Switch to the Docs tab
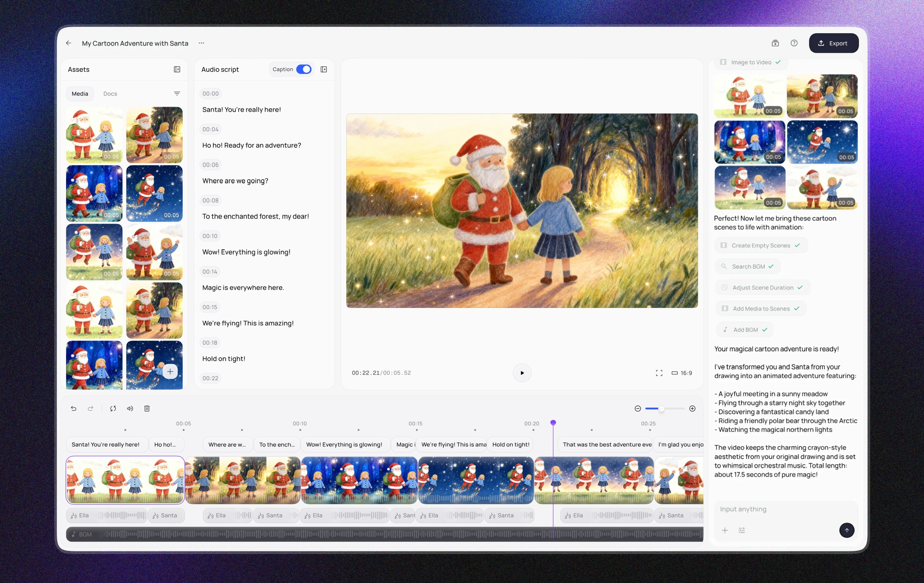Screen dimensions: 924x583 (x=110, y=94)
